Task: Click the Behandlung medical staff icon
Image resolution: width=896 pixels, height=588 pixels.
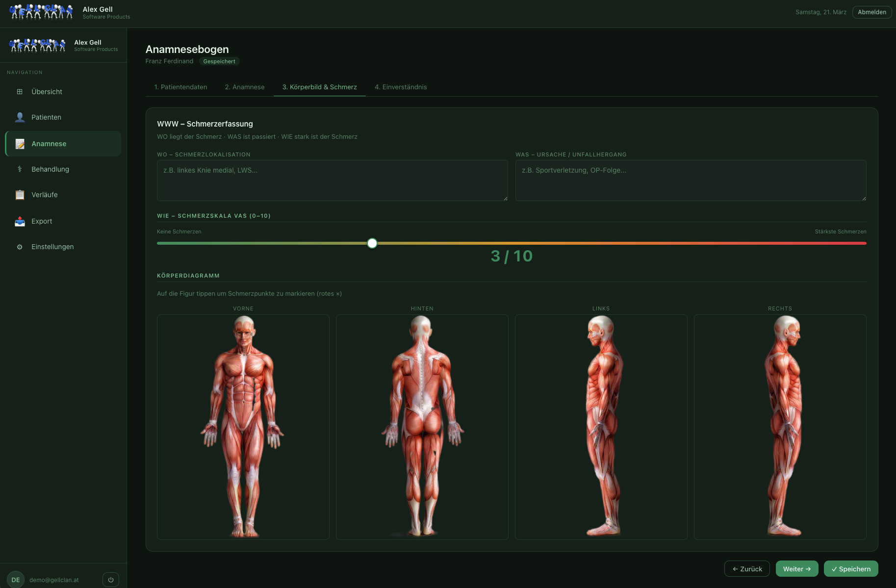Action: click(x=20, y=169)
